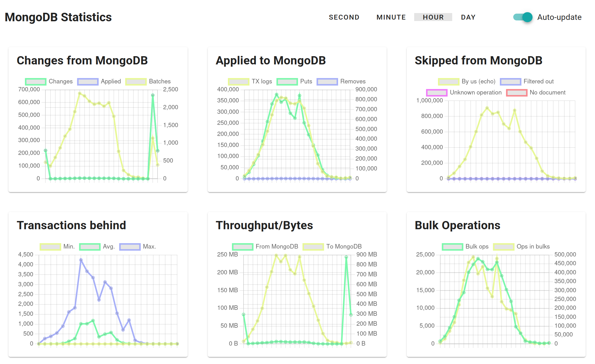Select the HOUR time range

click(433, 17)
